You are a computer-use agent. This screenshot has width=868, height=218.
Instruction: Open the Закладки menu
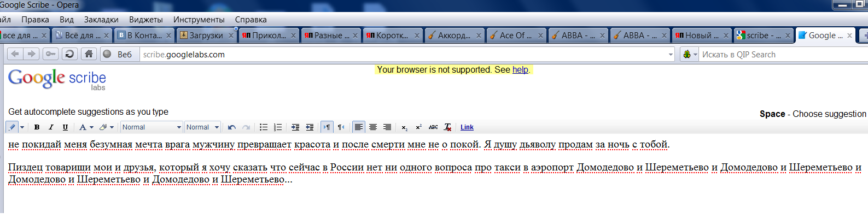click(101, 19)
